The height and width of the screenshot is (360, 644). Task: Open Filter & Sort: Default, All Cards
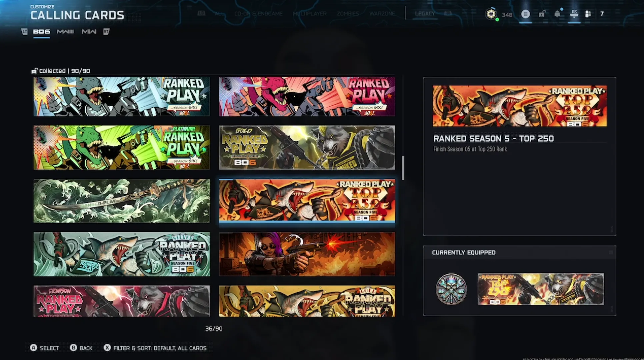click(x=160, y=348)
